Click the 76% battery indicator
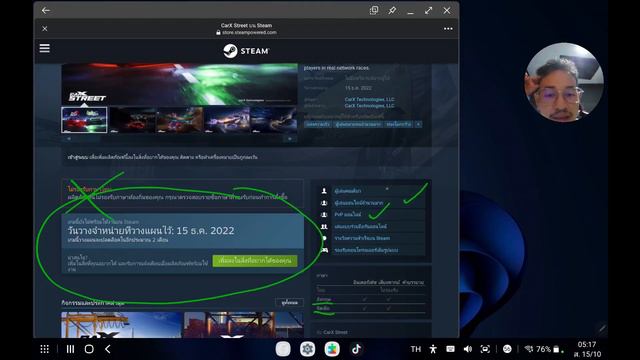Viewport: 640px width, 360px height. click(548, 349)
